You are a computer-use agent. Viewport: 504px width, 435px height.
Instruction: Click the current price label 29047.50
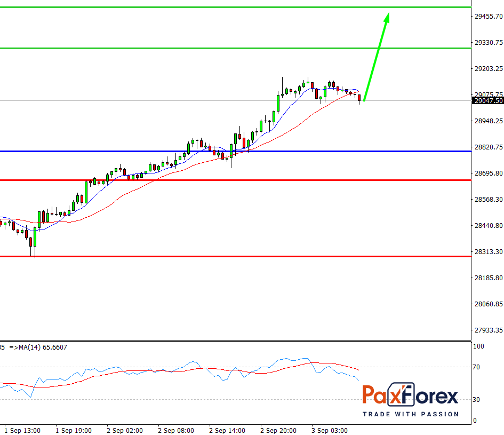(489, 101)
